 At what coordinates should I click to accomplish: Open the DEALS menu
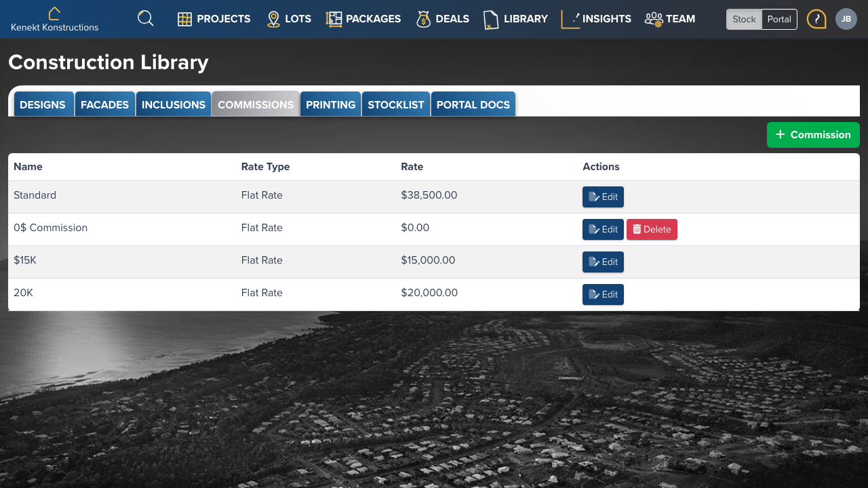(452, 19)
